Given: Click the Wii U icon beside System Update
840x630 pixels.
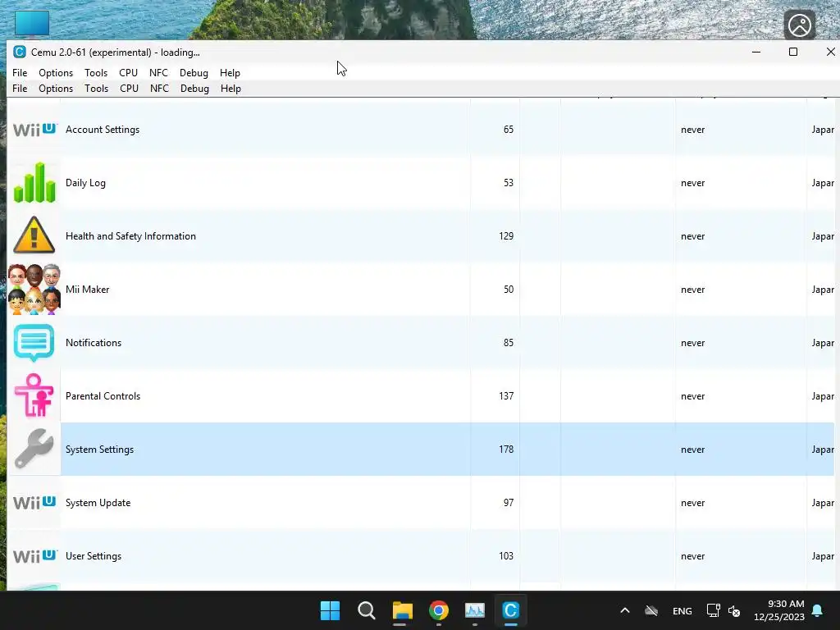Looking at the screenshot, I should click(x=34, y=503).
